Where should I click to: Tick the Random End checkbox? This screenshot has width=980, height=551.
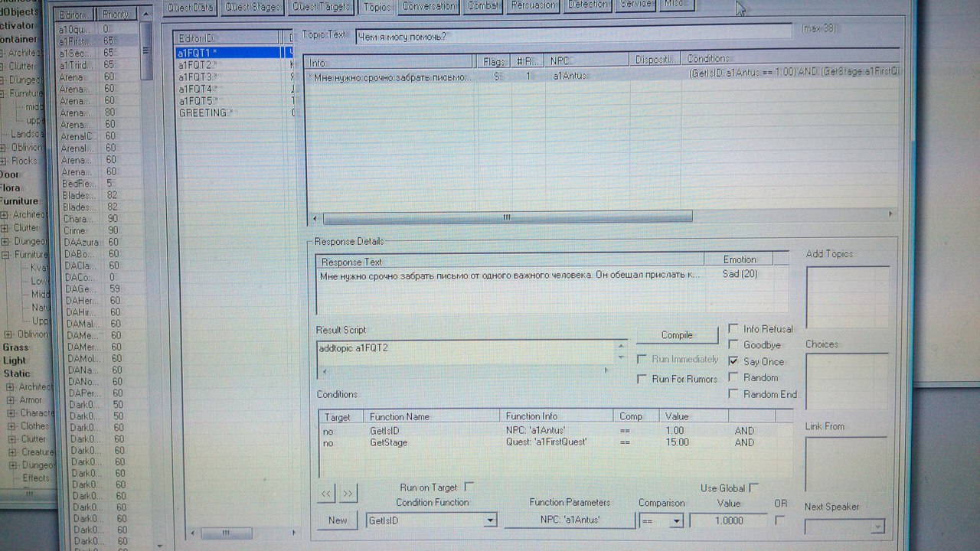[x=733, y=393]
